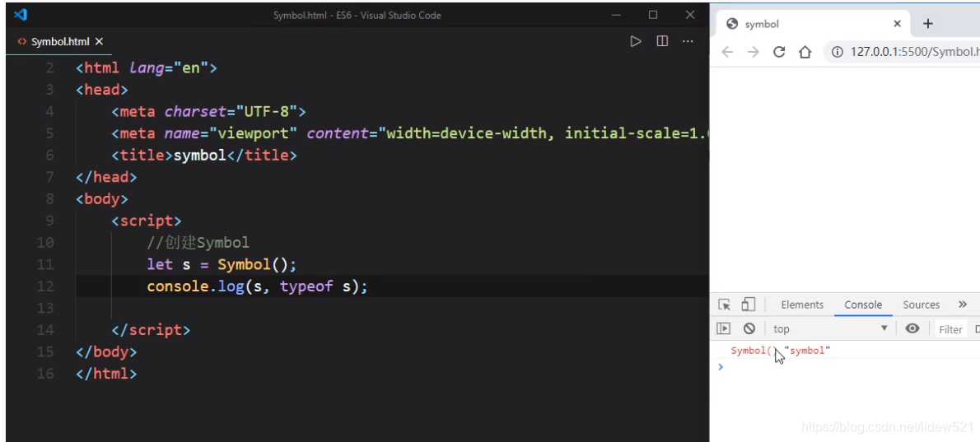
Task: Toggle the DevTools device toolbar
Action: coord(748,305)
